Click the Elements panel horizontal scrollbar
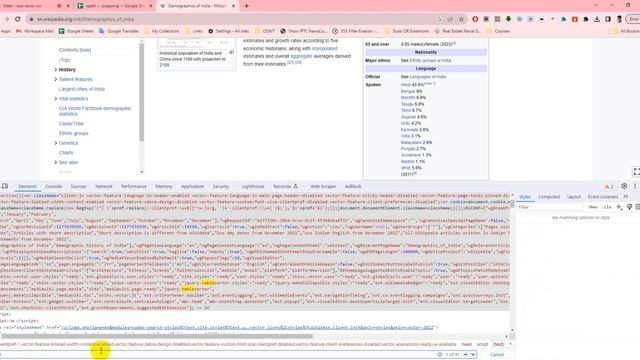640x360 pixels. point(157,336)
